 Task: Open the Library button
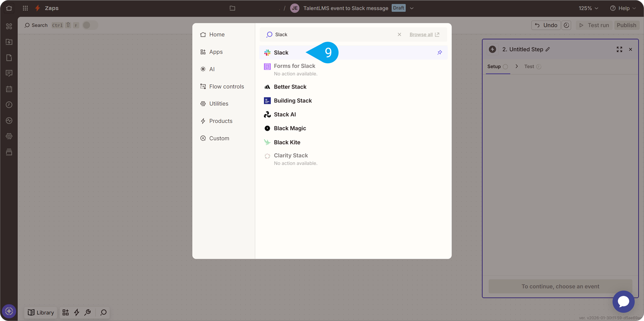click(41, 312)
